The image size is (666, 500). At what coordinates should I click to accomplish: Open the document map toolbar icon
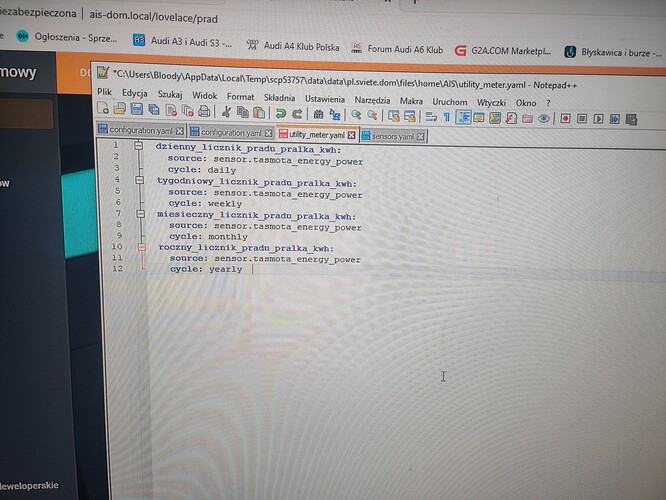495,118
